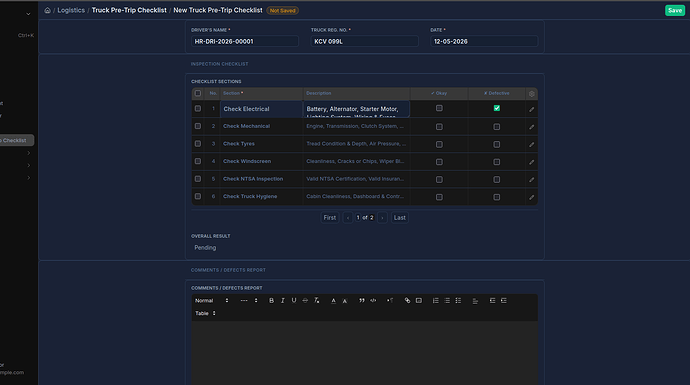Screen dimensions: 690x385
Task: Go to previous page of checklist rows
Action: [348, 218]
